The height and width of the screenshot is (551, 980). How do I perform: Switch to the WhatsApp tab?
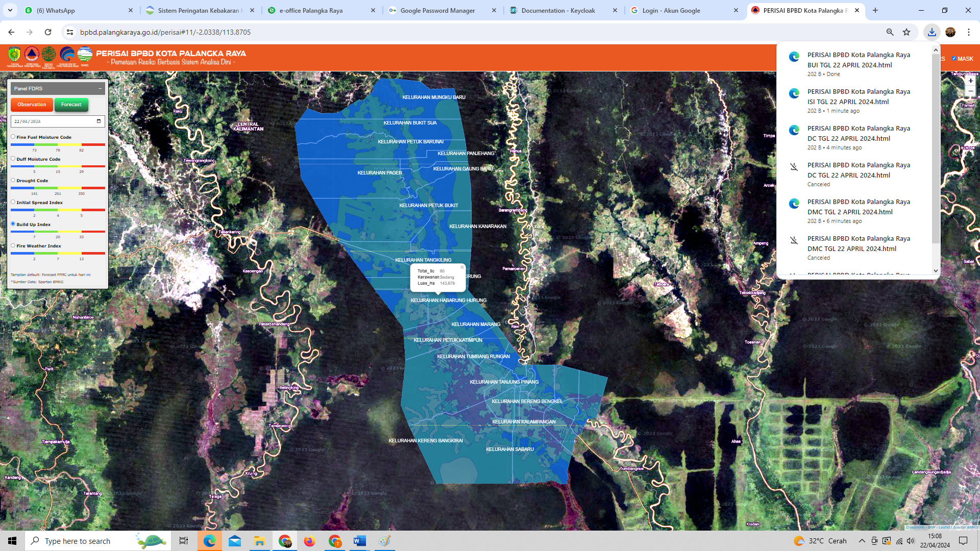(77, 10)
